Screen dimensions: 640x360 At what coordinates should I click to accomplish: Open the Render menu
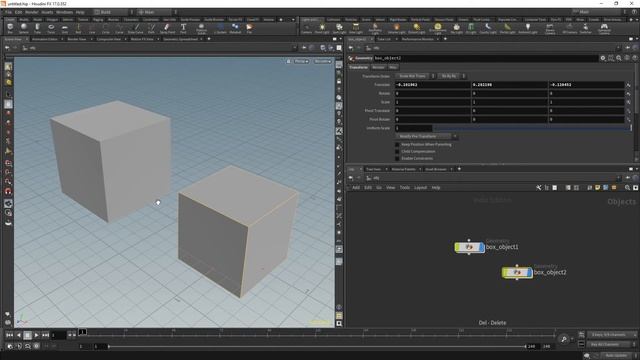coord(31,12)
